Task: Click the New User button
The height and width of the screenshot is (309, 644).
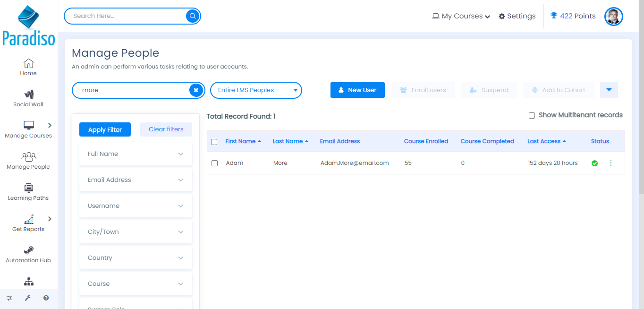Action: (357, 90)
